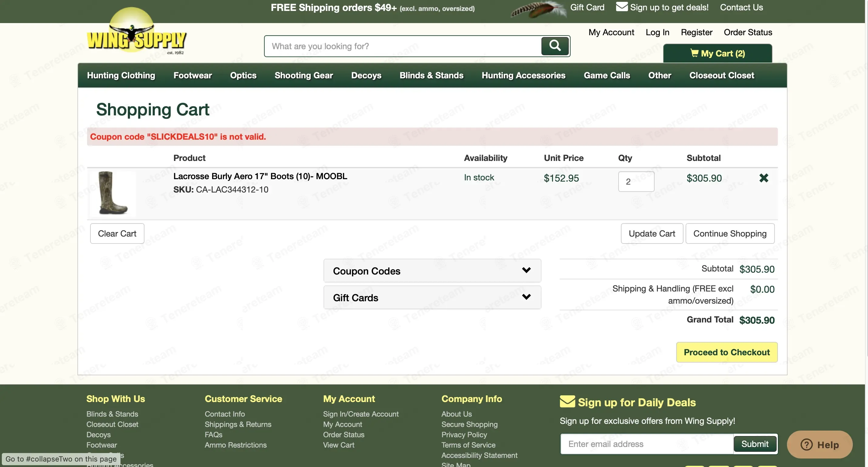This screenshot has height=467, width=868.
Task: Open Contact Us in the top bar
Action: click(x=741, y=7)
